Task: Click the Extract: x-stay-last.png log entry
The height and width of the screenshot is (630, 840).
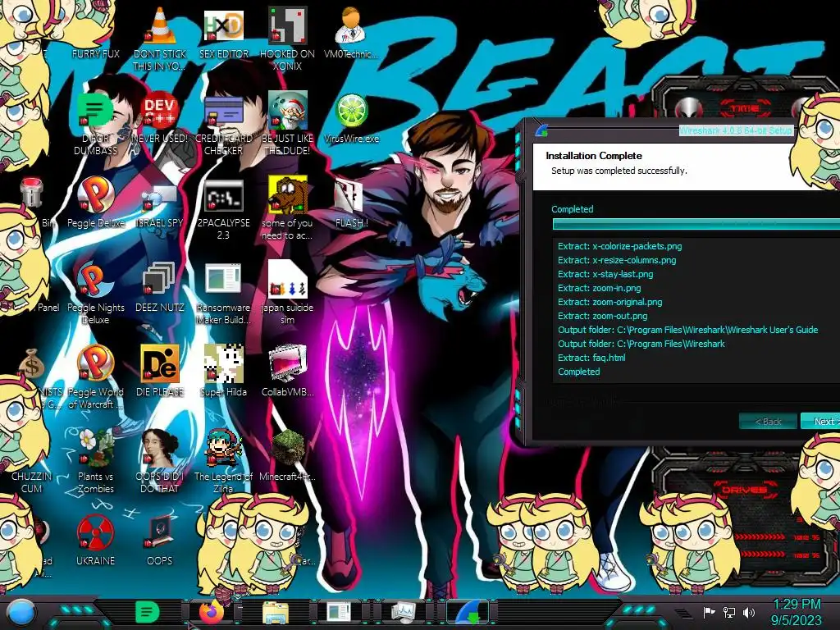Action: [x=605, y=274]
